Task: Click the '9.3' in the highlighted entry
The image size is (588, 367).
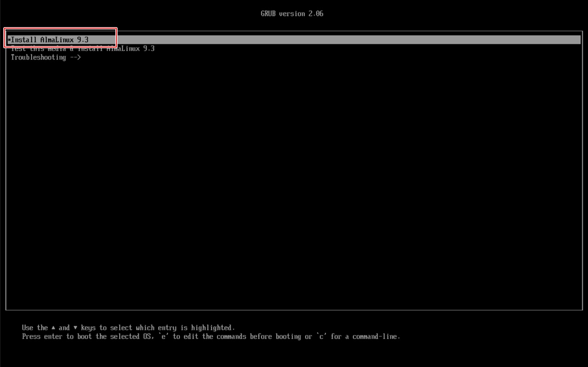Action: click(x=83, y=40)
